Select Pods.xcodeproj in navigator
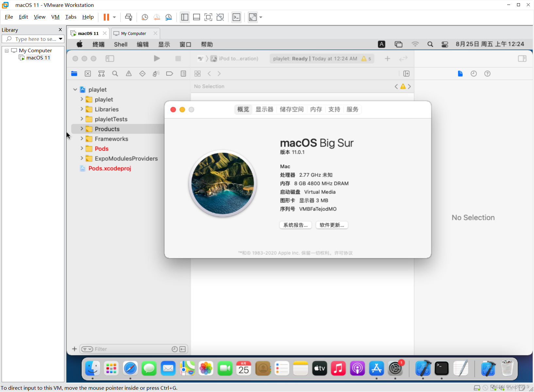 pyautogui.click(x=109, y=168)
